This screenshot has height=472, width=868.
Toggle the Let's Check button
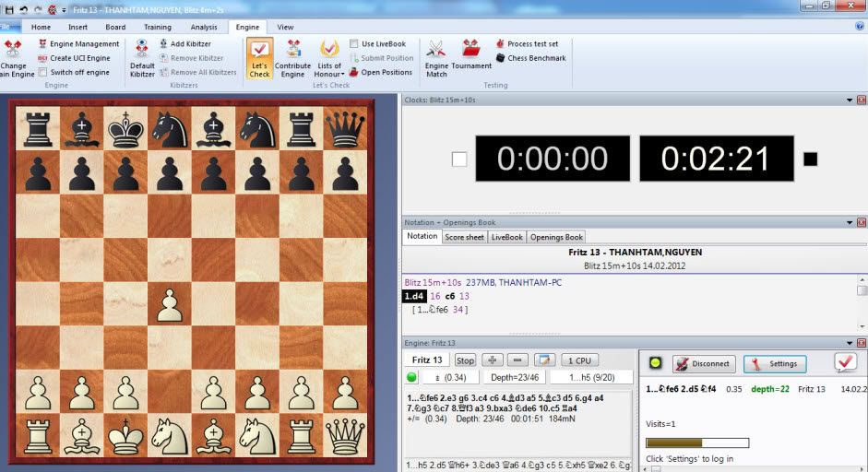pyautogui.click(x=259, y=59)
